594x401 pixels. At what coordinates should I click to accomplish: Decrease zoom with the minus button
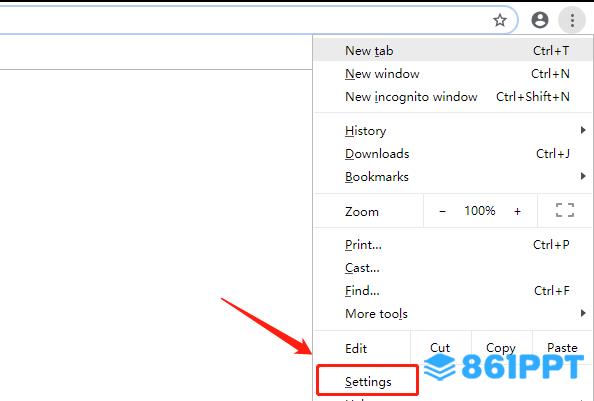coord(442,211)
